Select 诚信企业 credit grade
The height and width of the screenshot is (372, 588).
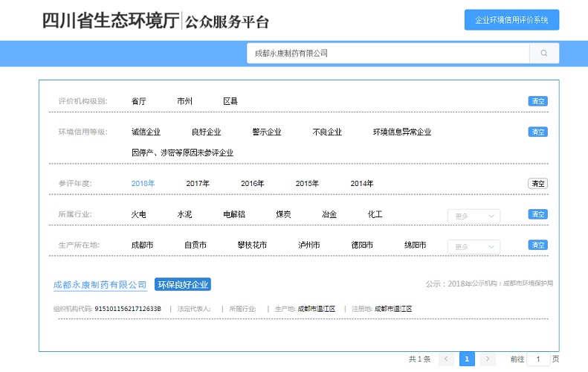[146, 132]
